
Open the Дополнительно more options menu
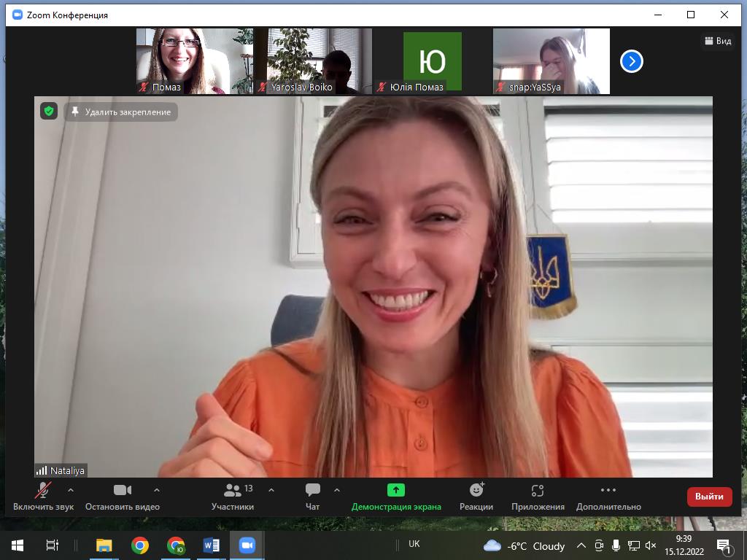[608, 497]
